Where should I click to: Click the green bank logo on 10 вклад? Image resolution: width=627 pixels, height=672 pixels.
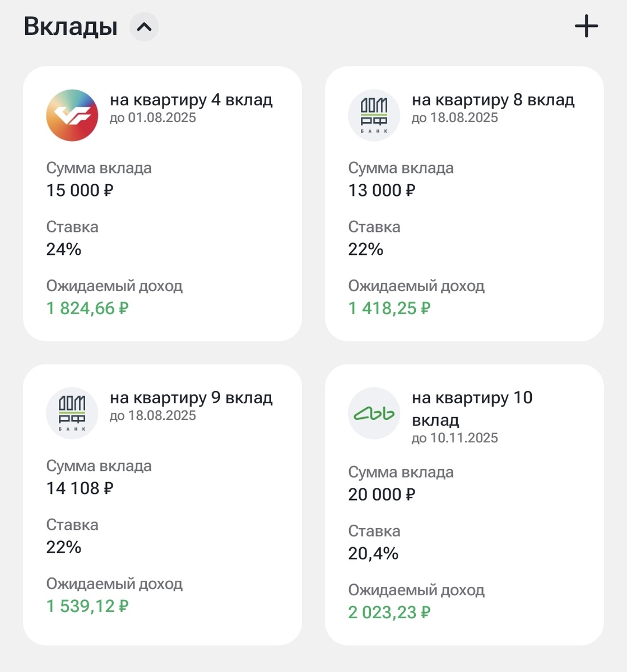click(x=374, y=413)
